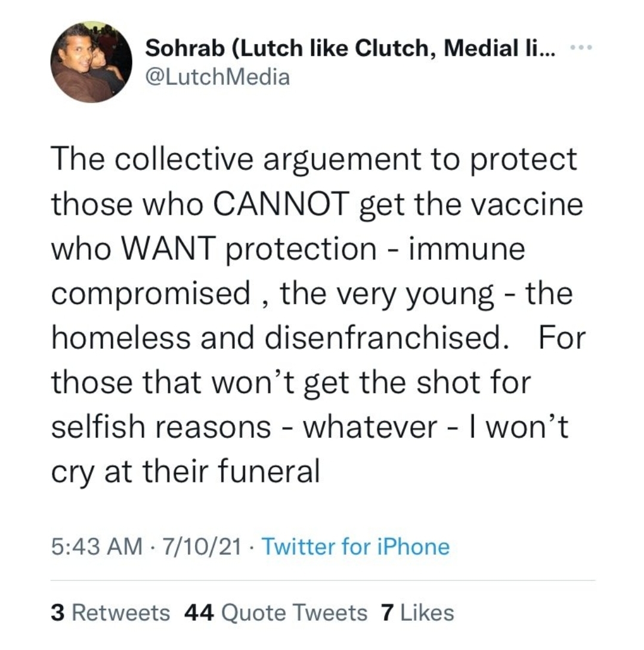
Task: Click the word homeless in the tweet
Action: pyautogui.click(x=121, y=338)
